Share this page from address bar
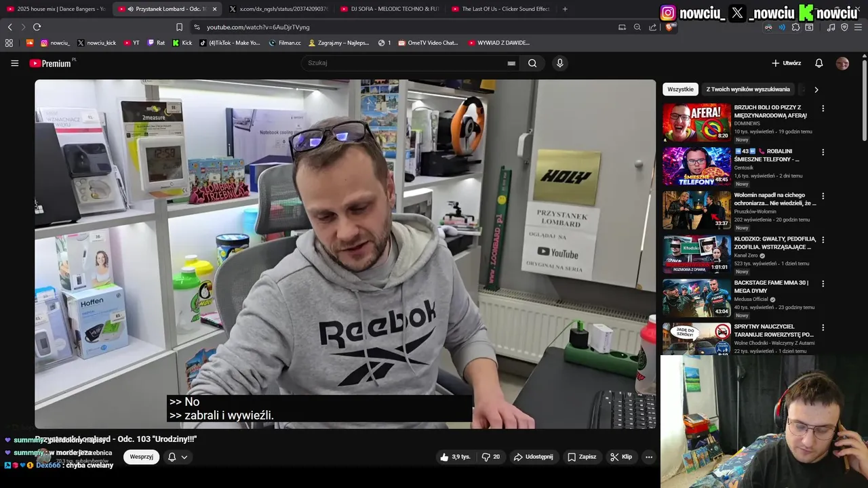The height and width of the screenshot is (488, 868). (x=652, y=27)
